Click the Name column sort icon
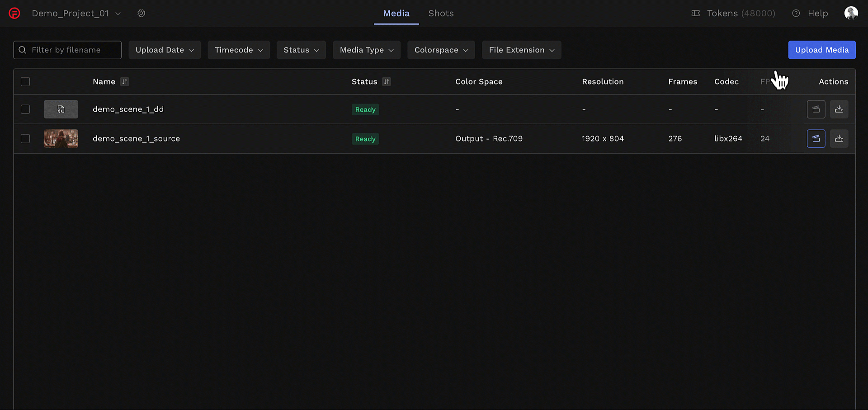Screen dimensions: 868x410 click(x=124, y=82)
